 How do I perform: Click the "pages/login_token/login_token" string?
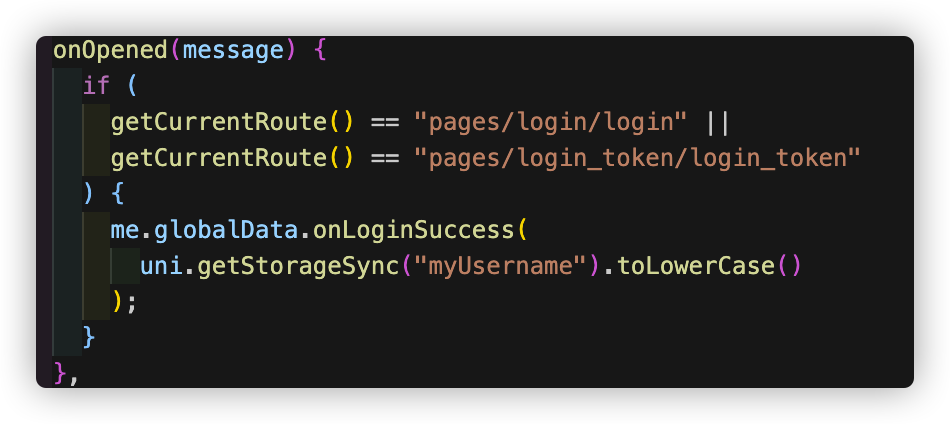click(x=637, y=158)
